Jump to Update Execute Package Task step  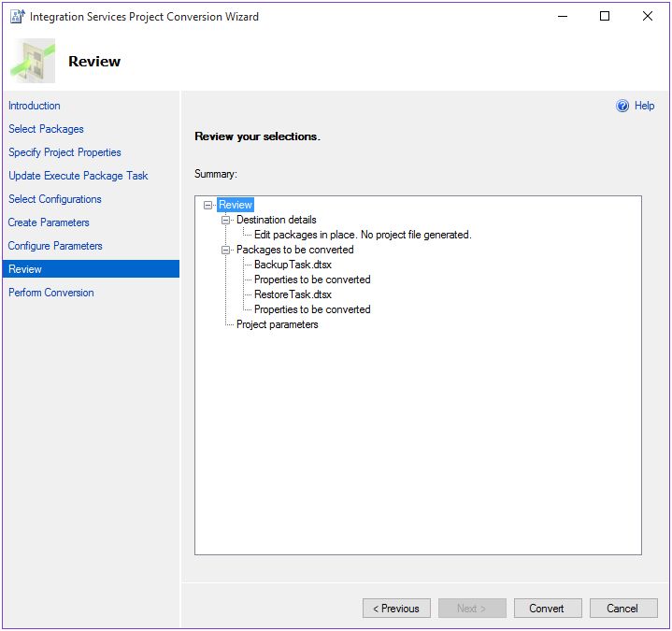(78, 176)
